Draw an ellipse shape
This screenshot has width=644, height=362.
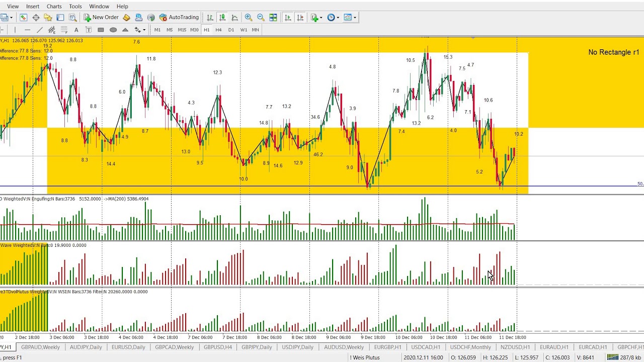[113, 30]
